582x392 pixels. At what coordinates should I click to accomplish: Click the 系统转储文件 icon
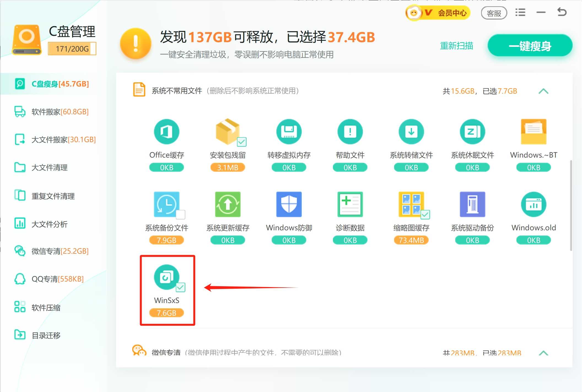[411, 132]
